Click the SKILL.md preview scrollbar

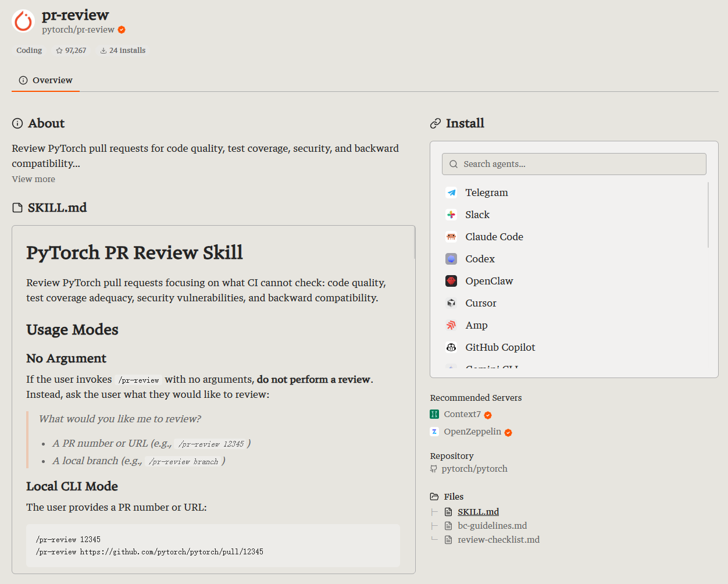[415, 243]
